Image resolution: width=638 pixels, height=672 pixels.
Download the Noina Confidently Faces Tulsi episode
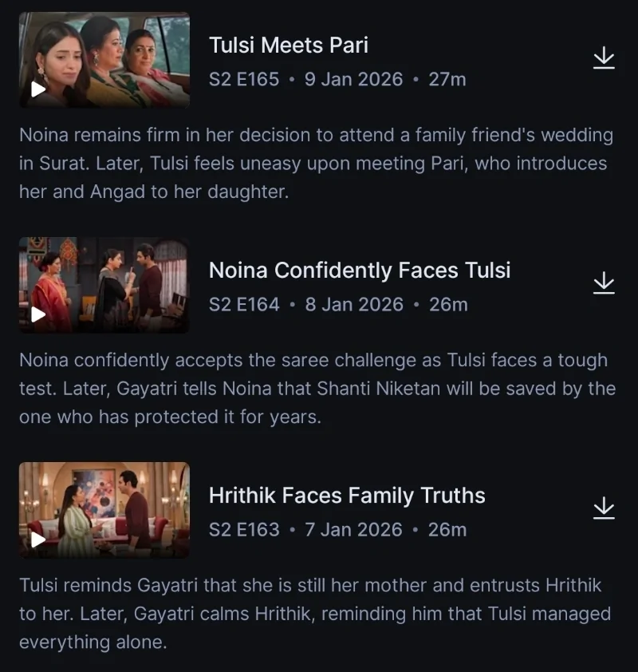coord(604,283)
